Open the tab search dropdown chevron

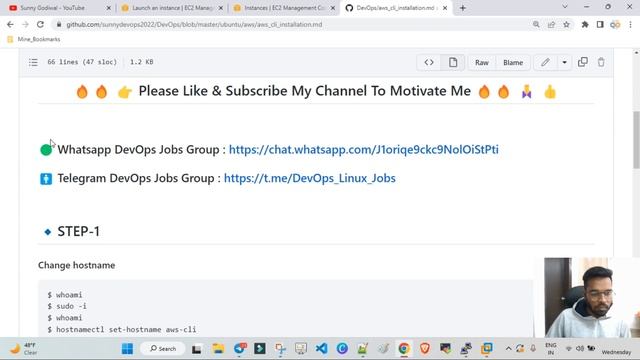click(x=565, y=7)
